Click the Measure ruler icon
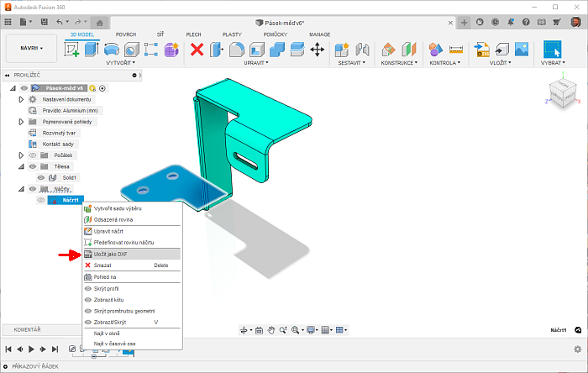 point(456,50)
